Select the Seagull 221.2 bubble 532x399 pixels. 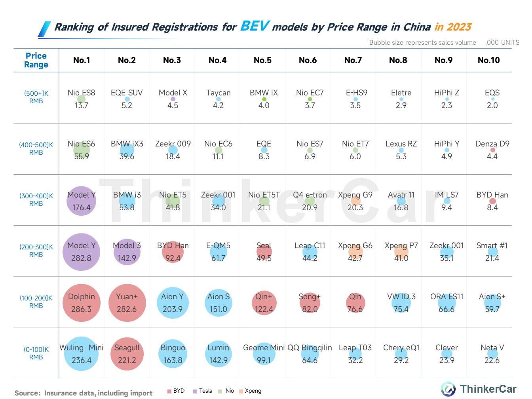point(127,354)
